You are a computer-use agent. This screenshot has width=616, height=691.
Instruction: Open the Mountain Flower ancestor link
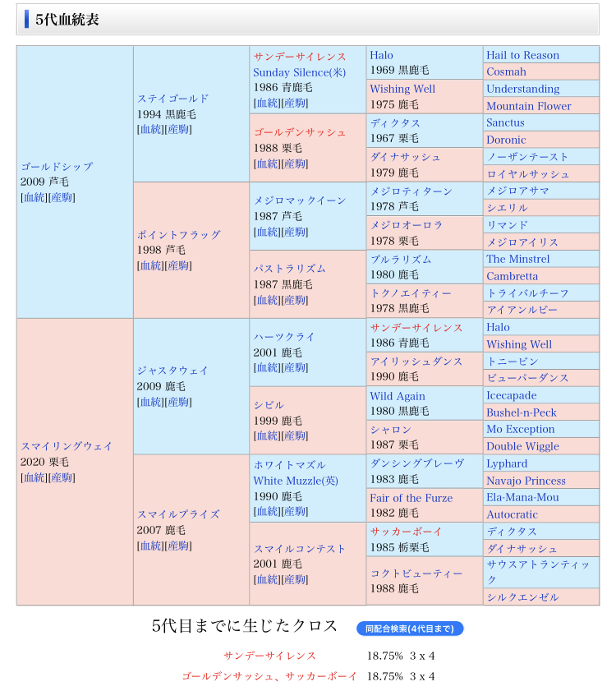click(528, 106)
